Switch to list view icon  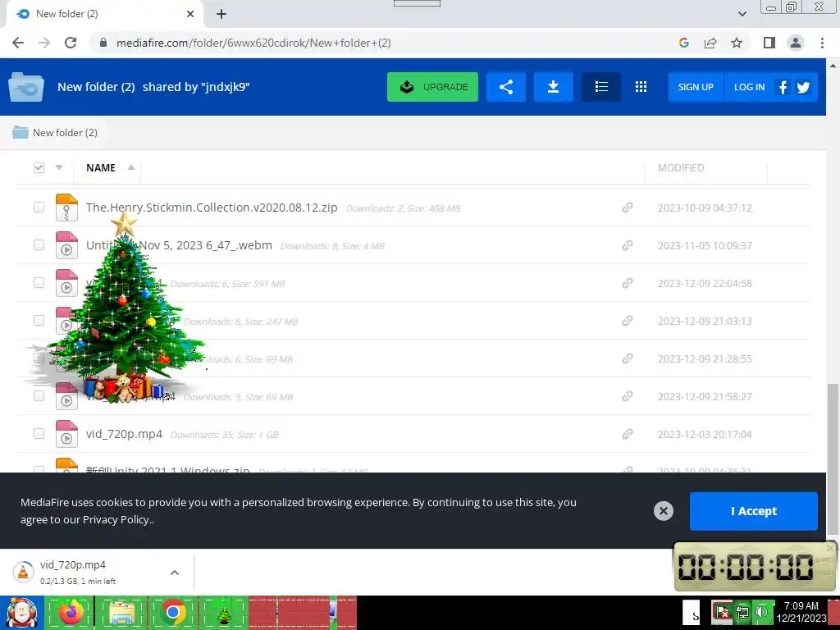(601, 87)
